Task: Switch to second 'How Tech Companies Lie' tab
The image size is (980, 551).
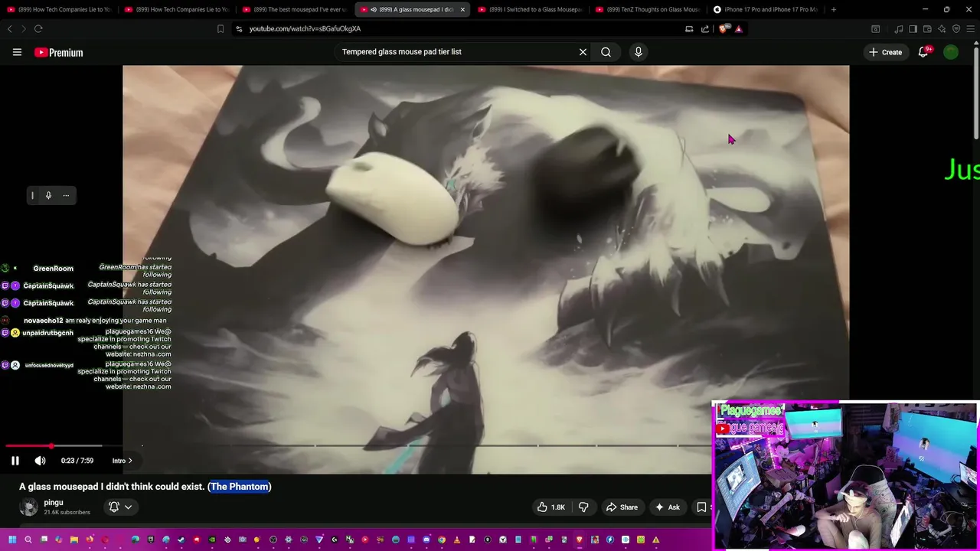Action: pos(177,9)
